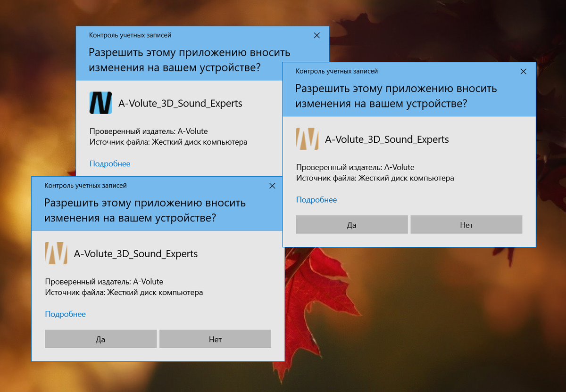Screen dimensions: 566x392
Task: Close the right-hand UAC dialog
Action: point(523,72)
